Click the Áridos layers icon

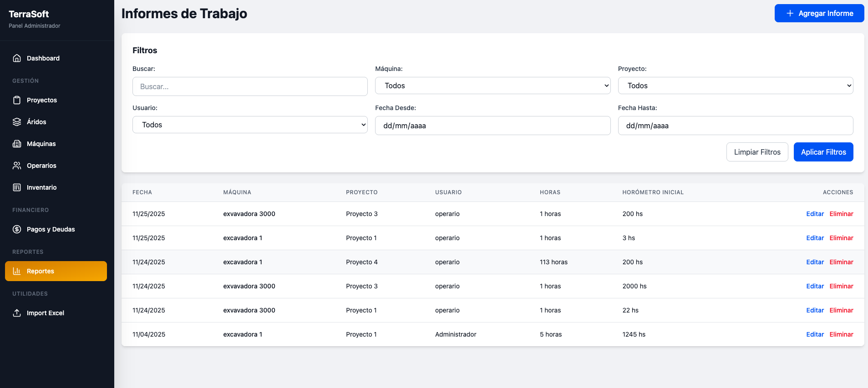pyautogui.click(x=17, y=122)
